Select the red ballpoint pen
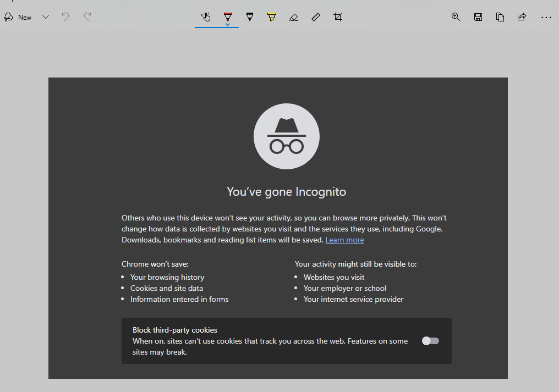Image resolution: width=559 pixels, height=392 pixels. tap(227, 17)
